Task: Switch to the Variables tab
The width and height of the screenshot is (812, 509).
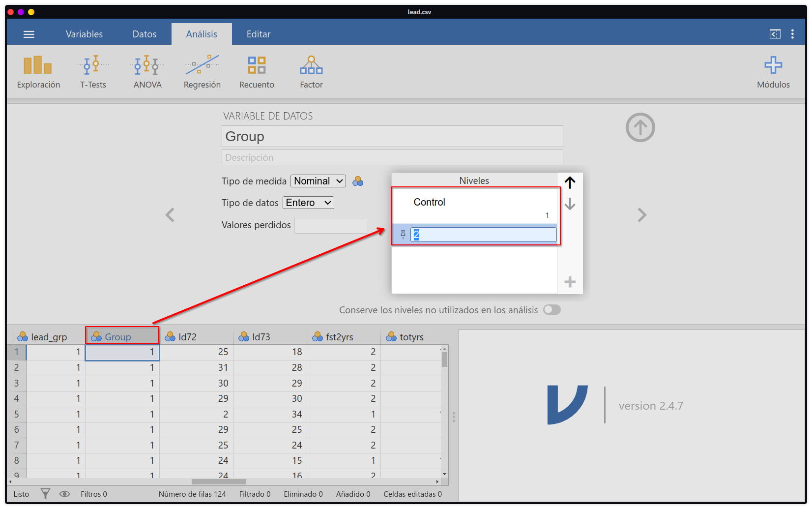Action: 85,34
